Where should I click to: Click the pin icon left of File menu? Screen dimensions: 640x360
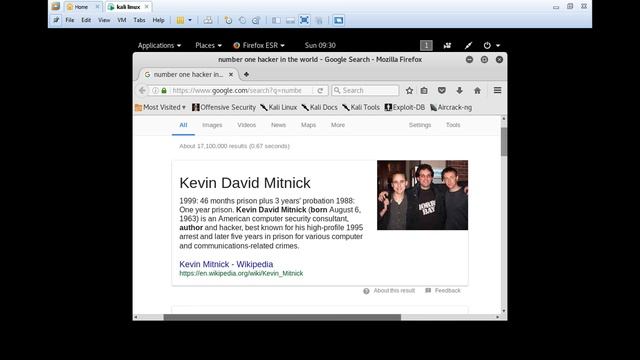click(56, 20)
